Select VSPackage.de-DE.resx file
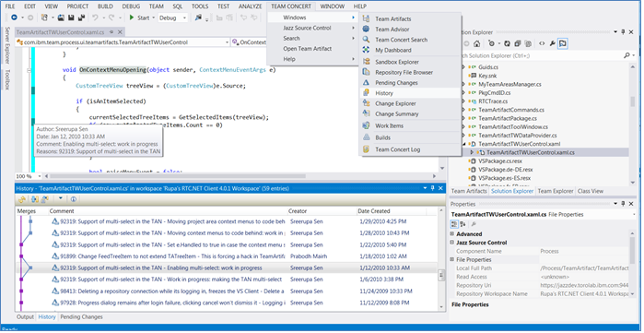Viewport: 644px width, 333px height. (505, 170)
